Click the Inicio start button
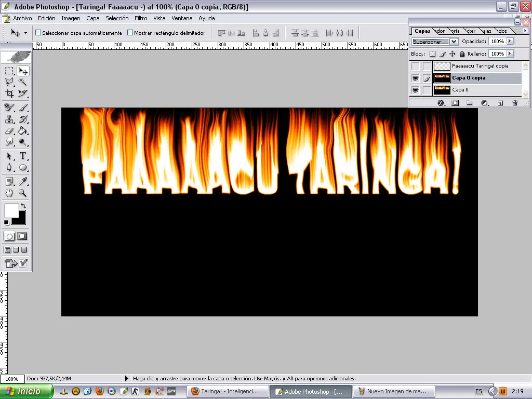 pos(26,391)
